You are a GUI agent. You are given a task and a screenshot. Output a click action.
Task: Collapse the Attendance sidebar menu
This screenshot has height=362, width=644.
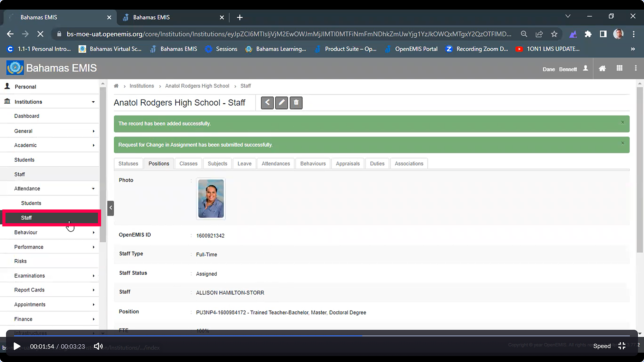(x=93, y=189)
